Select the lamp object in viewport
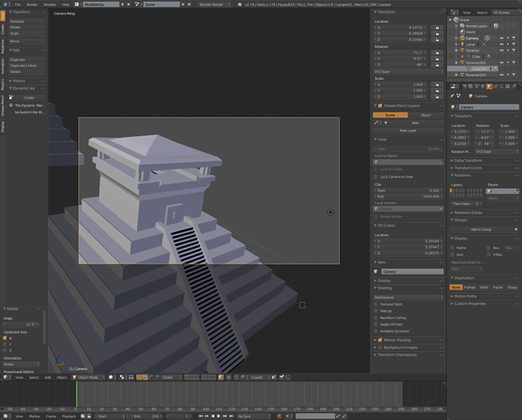This screenshot has height=420, width=522. point(330,213)
